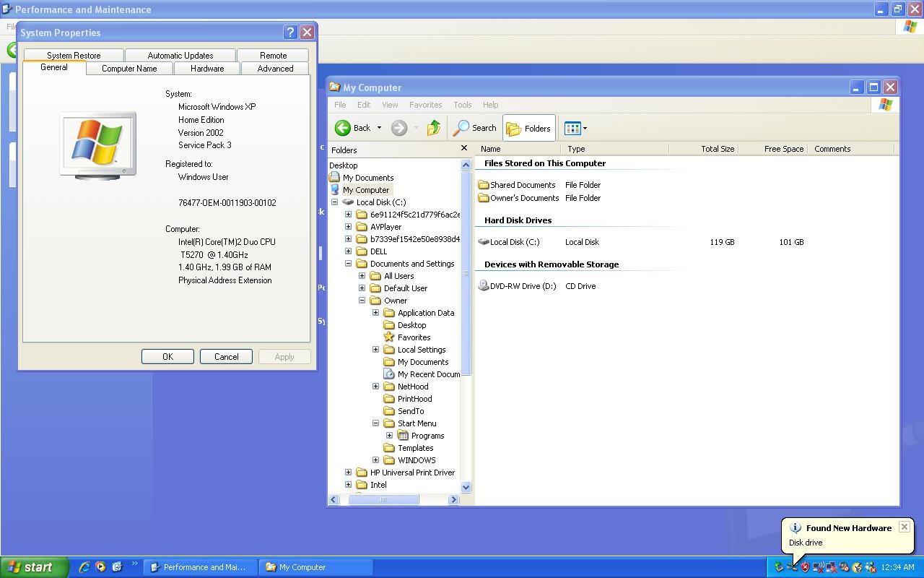The width and height of the screenshot is (924, 578).
Task: Switch to the System Restore tab
Action: (74, 56)
